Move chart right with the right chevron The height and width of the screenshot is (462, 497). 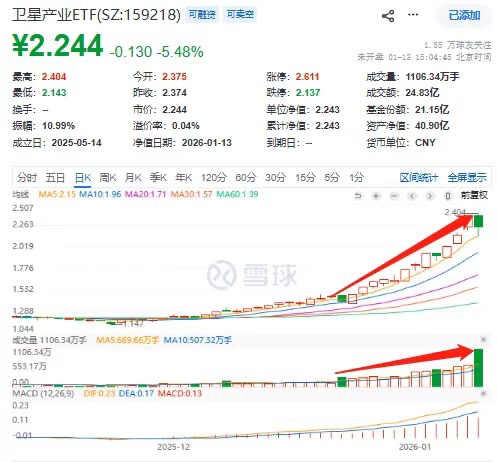coord(430,196)
